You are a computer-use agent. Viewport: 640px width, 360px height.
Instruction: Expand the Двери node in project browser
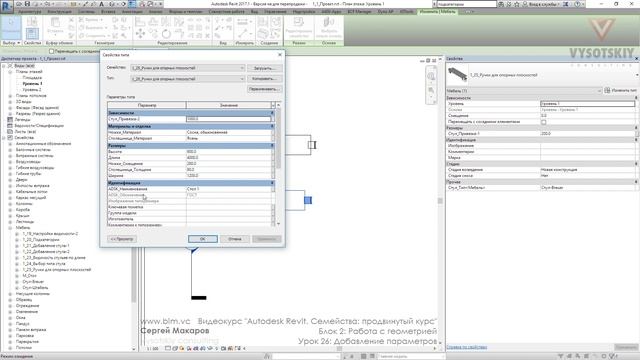pyautogui.click(x=10, y=180)
